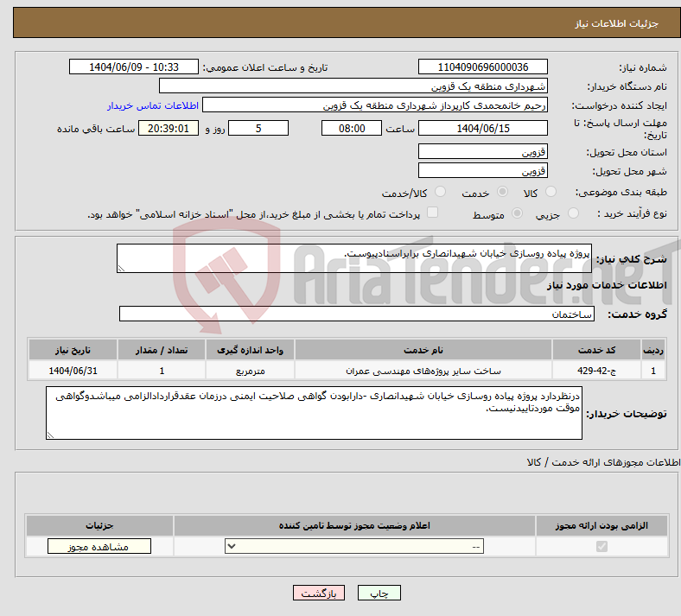Click the service name ساخت سایر پروژه‌های مهندسی عمران

click(423, 371)
